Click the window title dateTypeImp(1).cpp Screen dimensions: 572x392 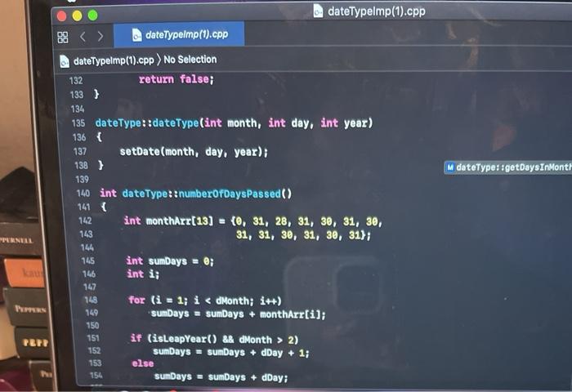pos(377,11)
